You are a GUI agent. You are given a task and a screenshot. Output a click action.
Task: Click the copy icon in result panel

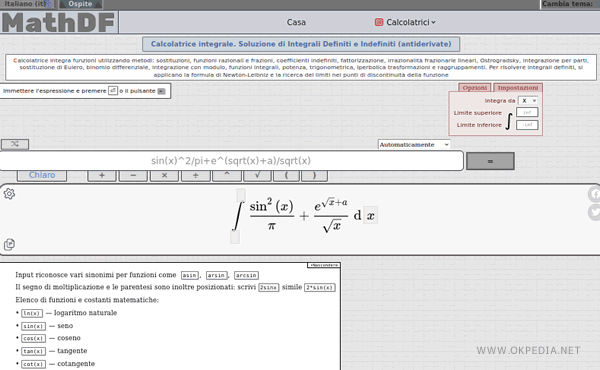(9, 244)
